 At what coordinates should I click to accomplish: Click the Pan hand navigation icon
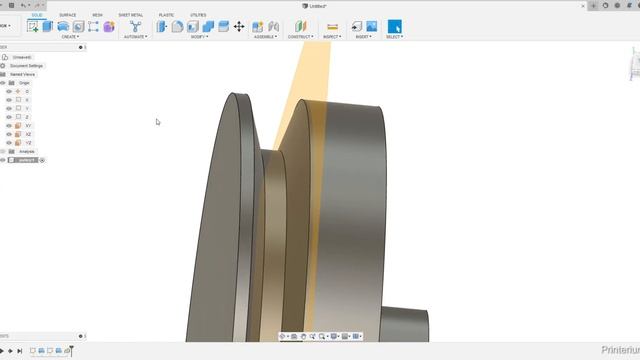click(x=303, y=336)
